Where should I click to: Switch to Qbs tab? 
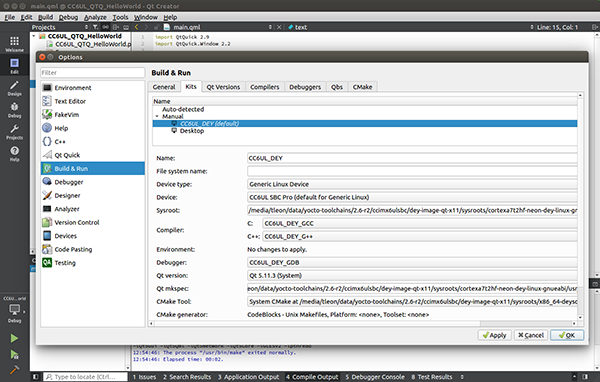pyautogui.click(x=337, y=87)
